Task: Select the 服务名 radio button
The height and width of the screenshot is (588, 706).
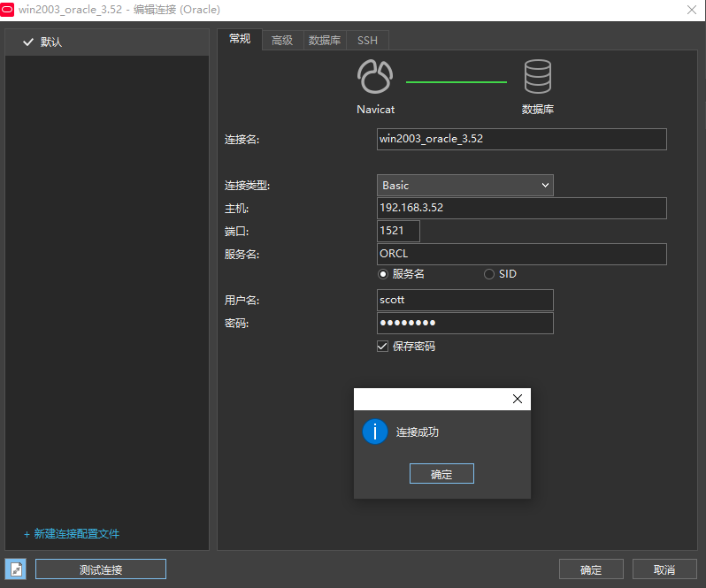Action: coord(383,274)
